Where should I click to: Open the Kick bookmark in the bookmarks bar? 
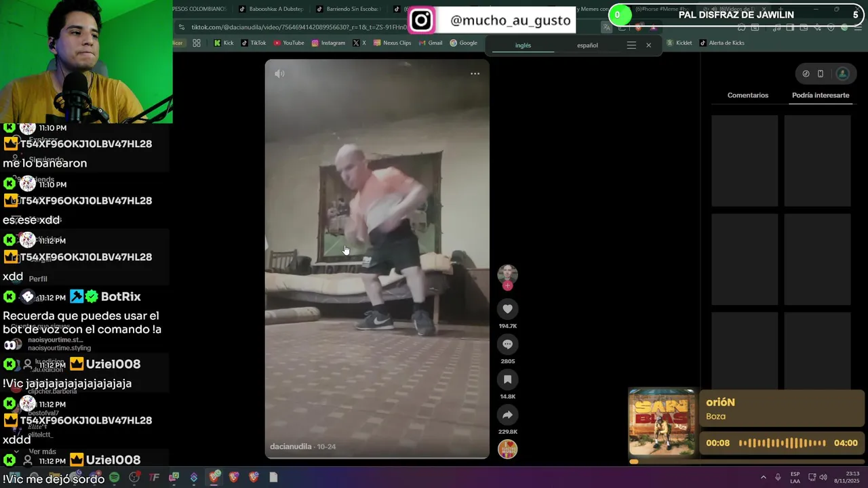[x=223, y=43]
